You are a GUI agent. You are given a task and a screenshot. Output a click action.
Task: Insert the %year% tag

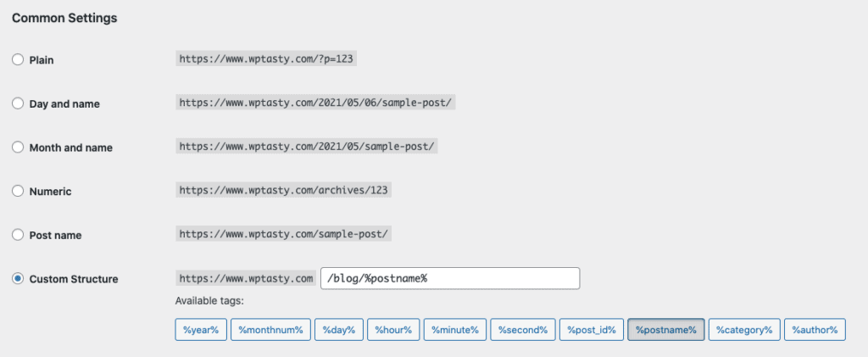tap(201, 330)
